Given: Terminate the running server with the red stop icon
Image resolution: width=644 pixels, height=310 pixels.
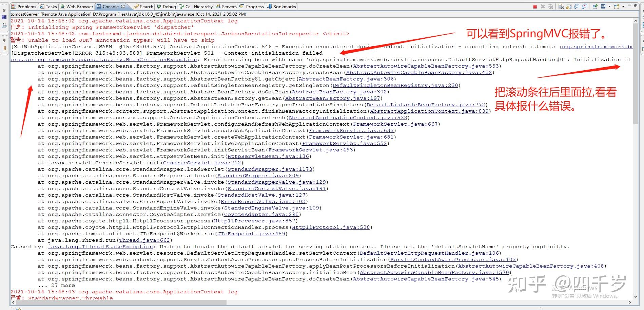Looking at the screenshot, I should click(x=535, y=6).
